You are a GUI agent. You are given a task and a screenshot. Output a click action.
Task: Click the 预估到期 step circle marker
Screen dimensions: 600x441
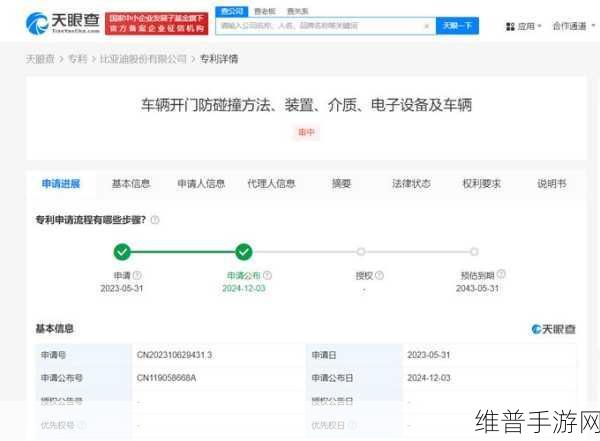tap(474, 252)
